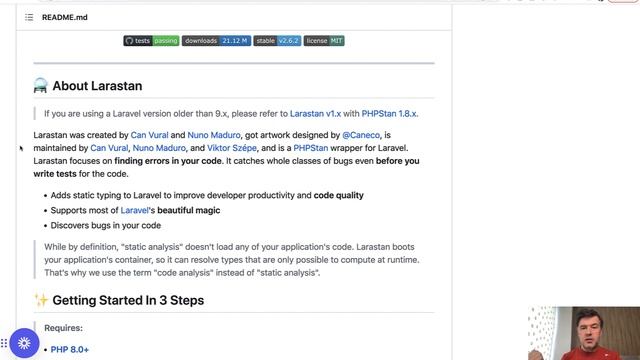Open the PHPStan 1.8.x link

[389, 113]
